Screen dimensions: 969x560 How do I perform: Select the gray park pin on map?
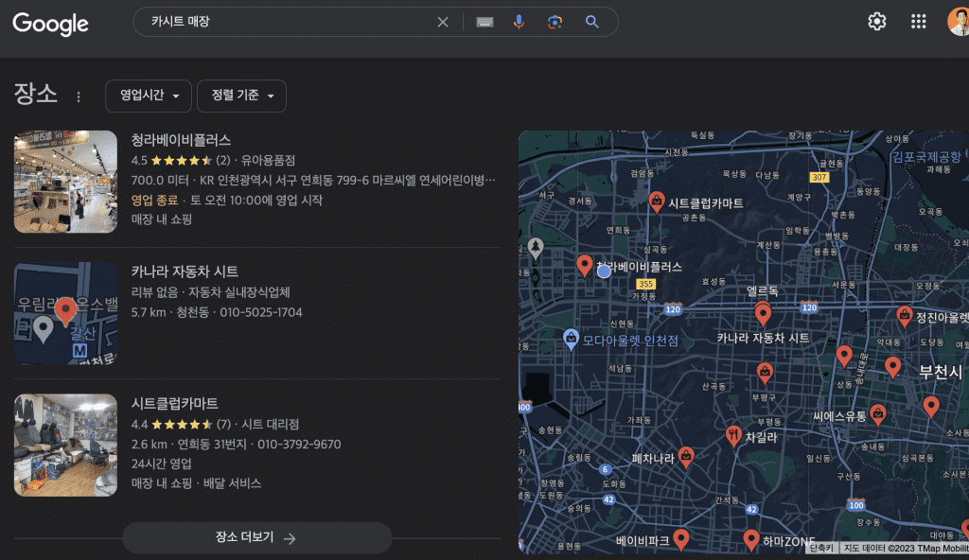click(x=536, y=249)
